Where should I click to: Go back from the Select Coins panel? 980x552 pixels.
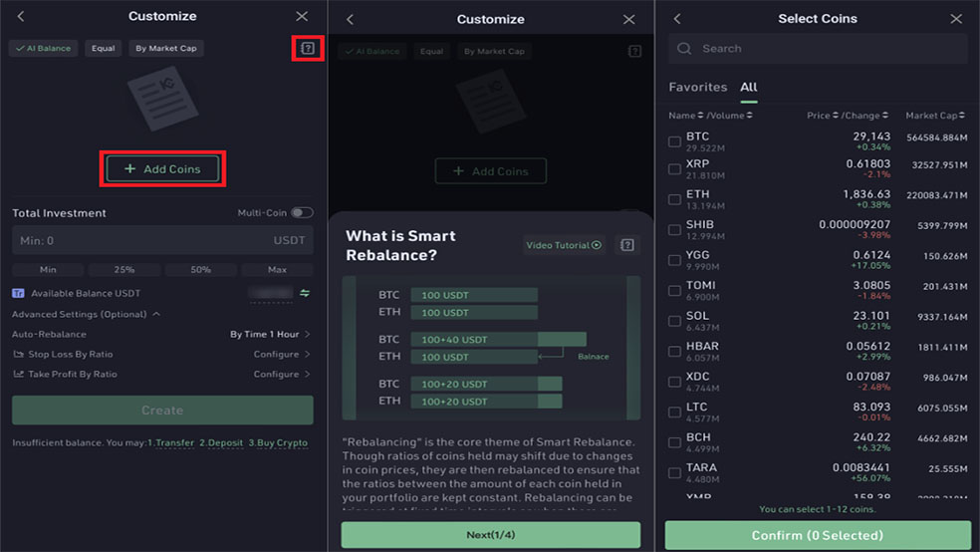(677, 19)
